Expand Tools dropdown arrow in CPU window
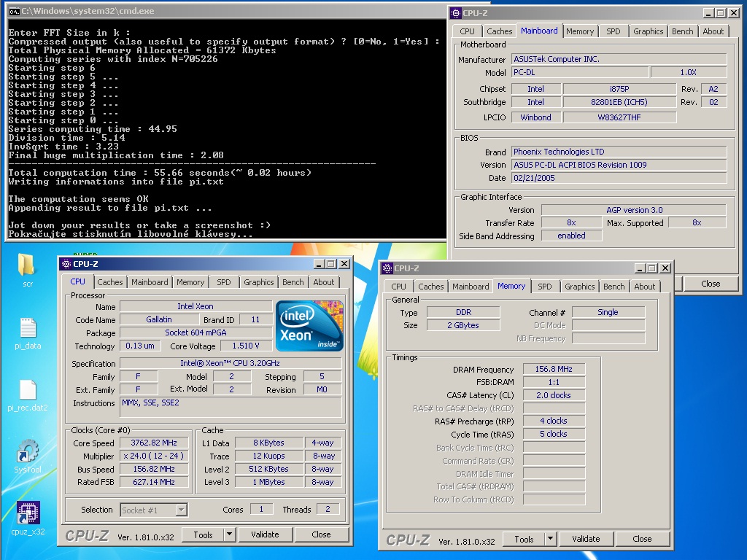The height and width of the screenshot is (560, 747). click(229, 534)
